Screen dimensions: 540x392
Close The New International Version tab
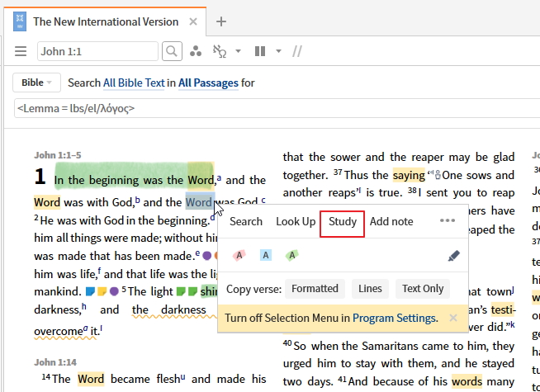(193, 21)
